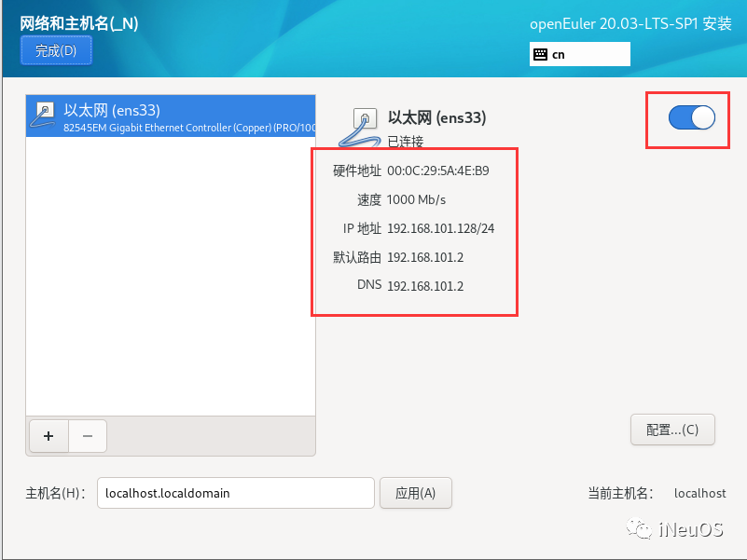Click the current hostname localhost label
Image resolution: width=747 pixels, height=560 pixels.
pyautogui.click(x=699, y=493)
